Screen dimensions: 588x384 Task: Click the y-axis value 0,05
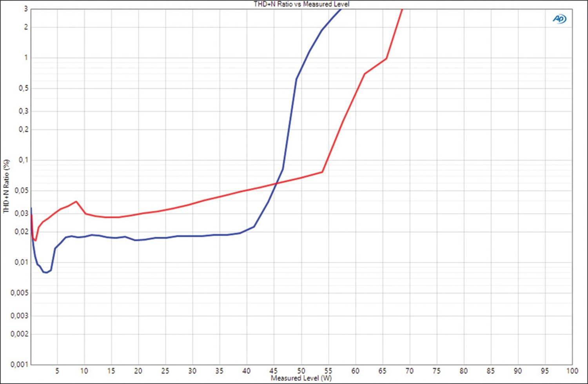click(x=22, y=190)
